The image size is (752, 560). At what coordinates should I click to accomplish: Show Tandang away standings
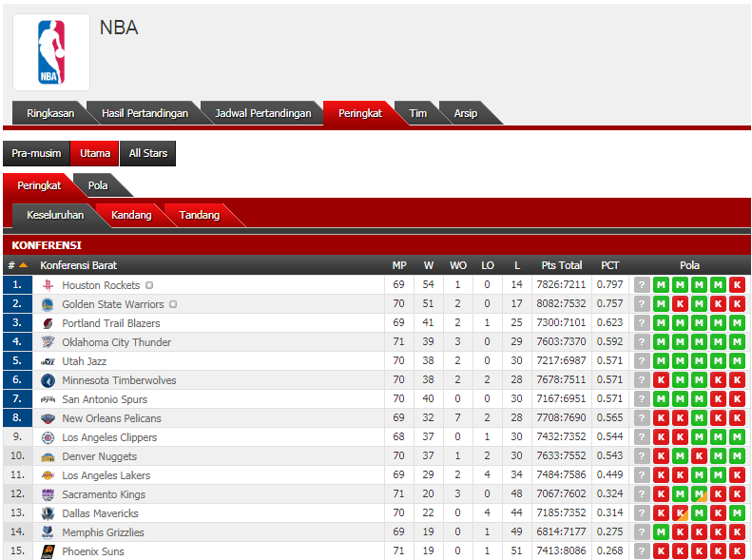pyautogui.click(x=200, y=215)
